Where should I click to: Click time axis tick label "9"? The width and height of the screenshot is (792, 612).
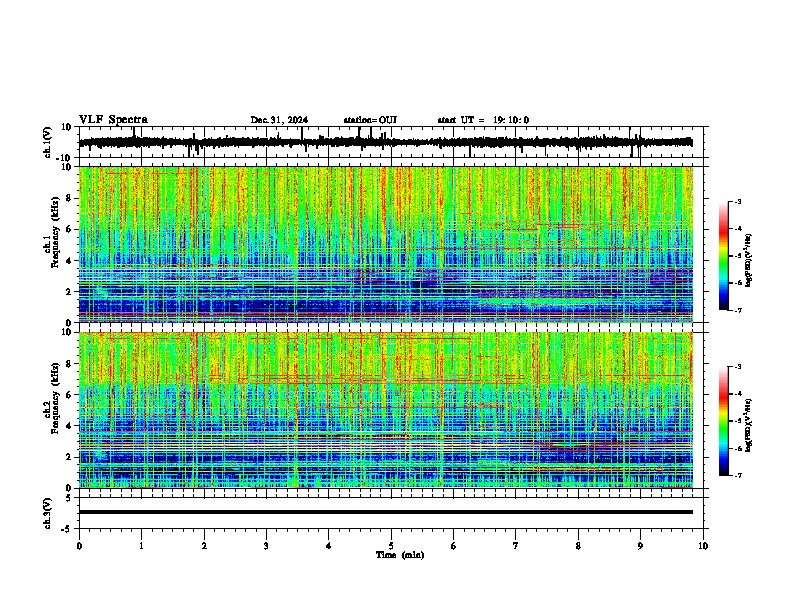640,546
